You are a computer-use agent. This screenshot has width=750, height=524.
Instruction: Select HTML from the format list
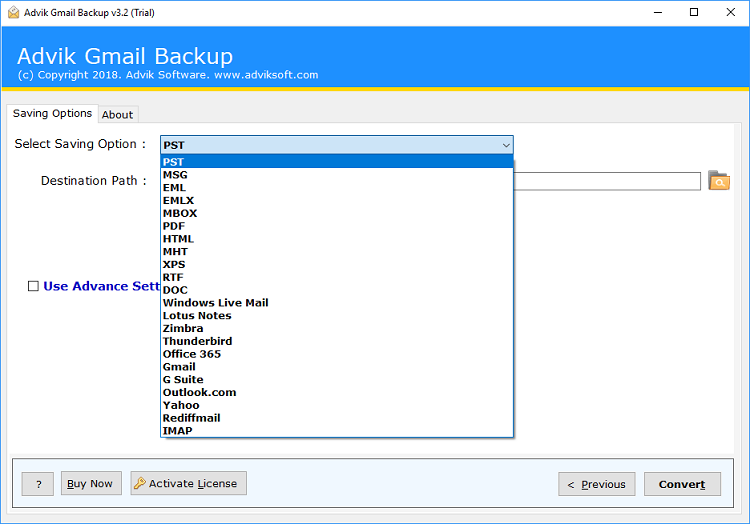pos(337,239)
